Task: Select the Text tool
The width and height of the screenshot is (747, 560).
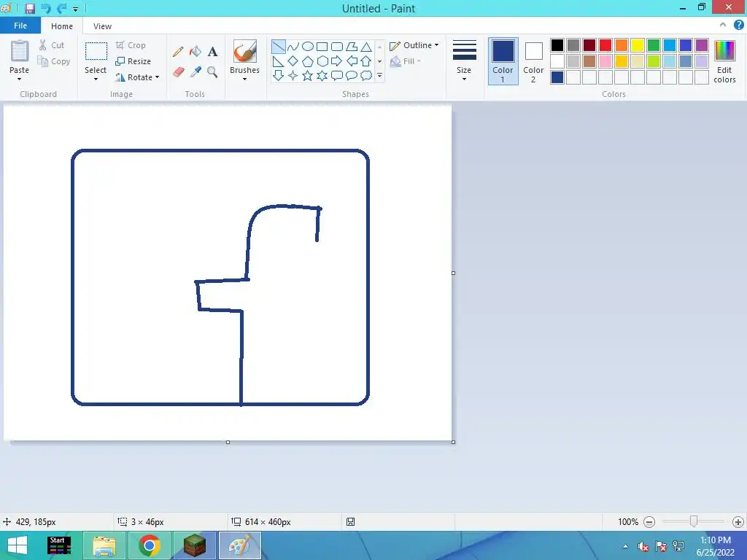Action: point(212,52)
